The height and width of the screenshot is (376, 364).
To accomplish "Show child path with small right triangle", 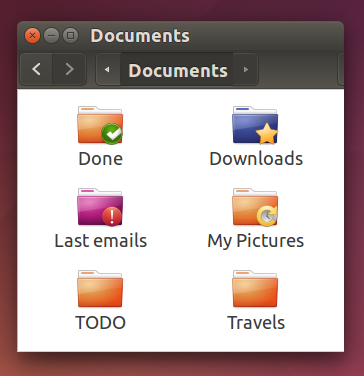I will pyautogui.click(x=246, y=69).
